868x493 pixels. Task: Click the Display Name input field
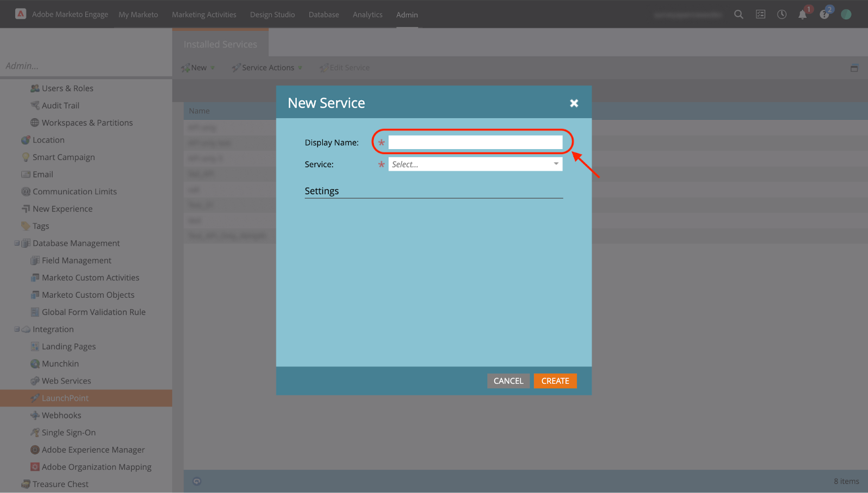[475, 143]
